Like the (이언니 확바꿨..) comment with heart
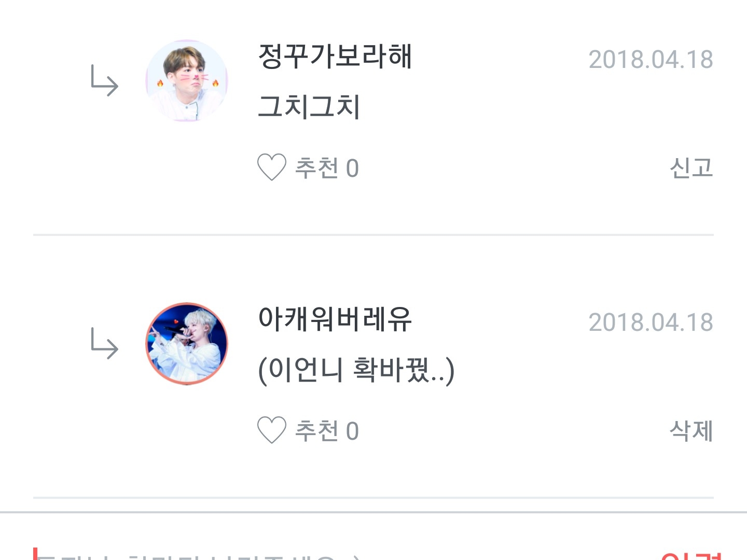Image resolution: width=747 pixels, height=560 pixels. point(272,430)
